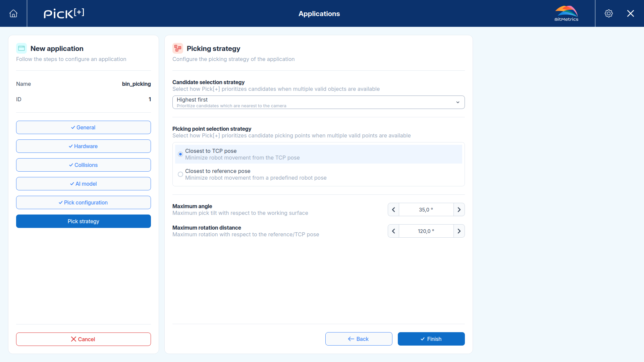Select Closest to TCP pose option
This screenshot has width=644, height=362.
click(x=319, y=154)
